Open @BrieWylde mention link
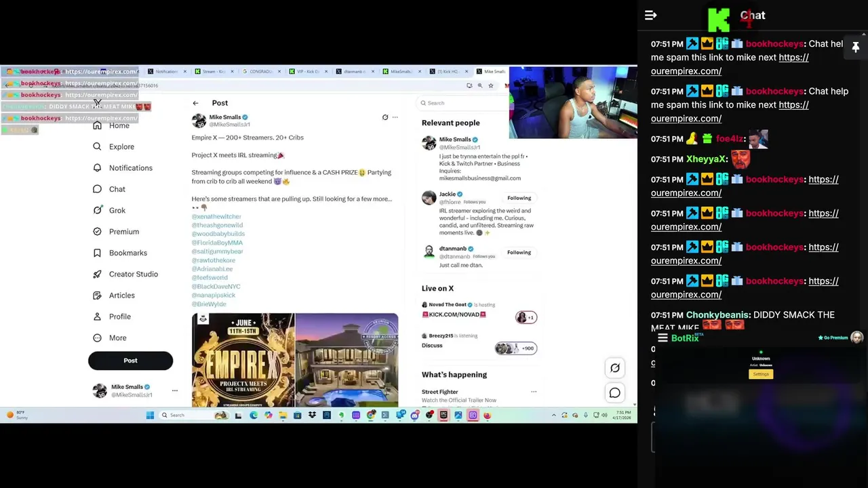 pyautogui.click(x=209, y=304)
